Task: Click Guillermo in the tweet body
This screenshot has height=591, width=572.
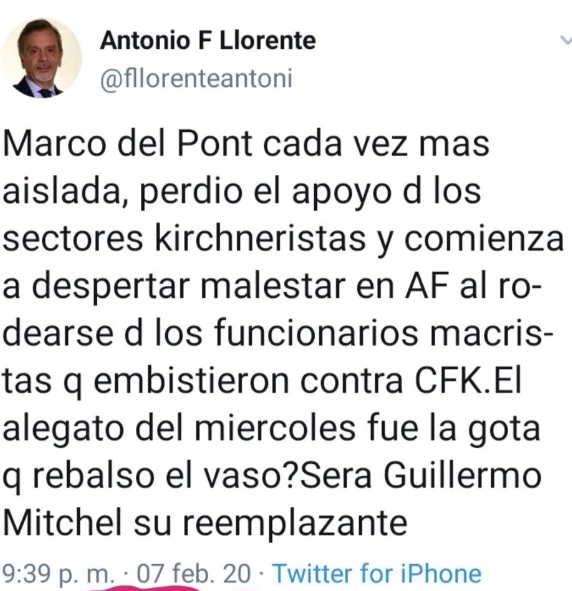Action: point(463,475)
